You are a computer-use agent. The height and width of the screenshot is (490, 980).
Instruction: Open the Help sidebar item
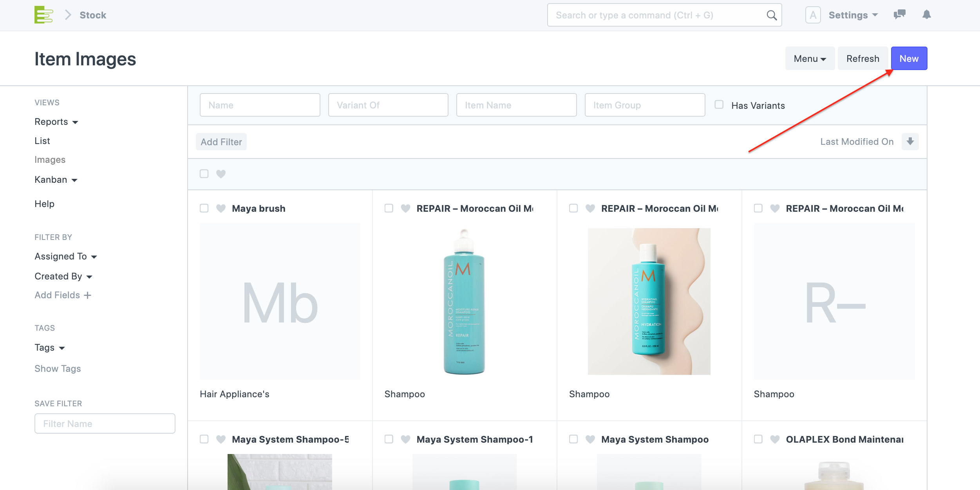point(45,204)
